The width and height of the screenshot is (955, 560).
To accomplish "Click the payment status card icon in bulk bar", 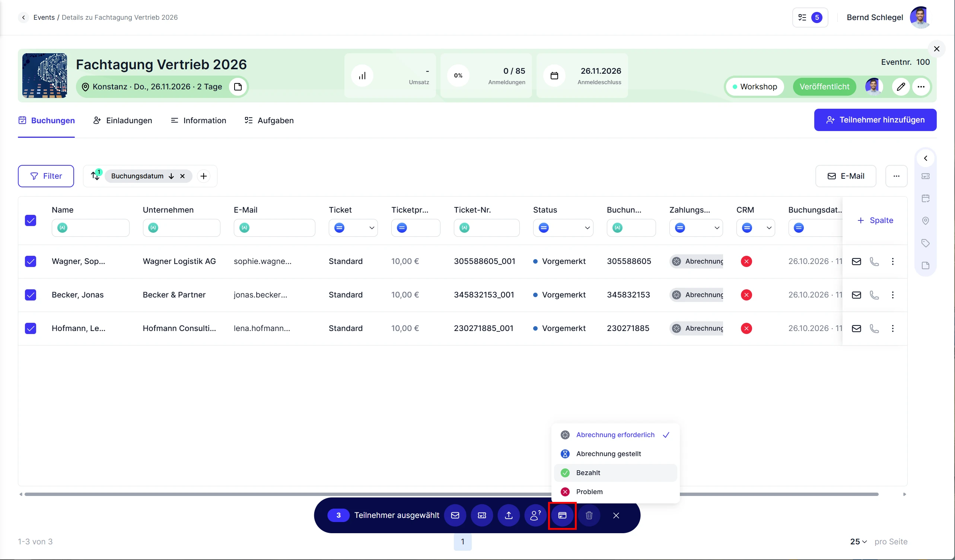I will (x=562, y=515).
